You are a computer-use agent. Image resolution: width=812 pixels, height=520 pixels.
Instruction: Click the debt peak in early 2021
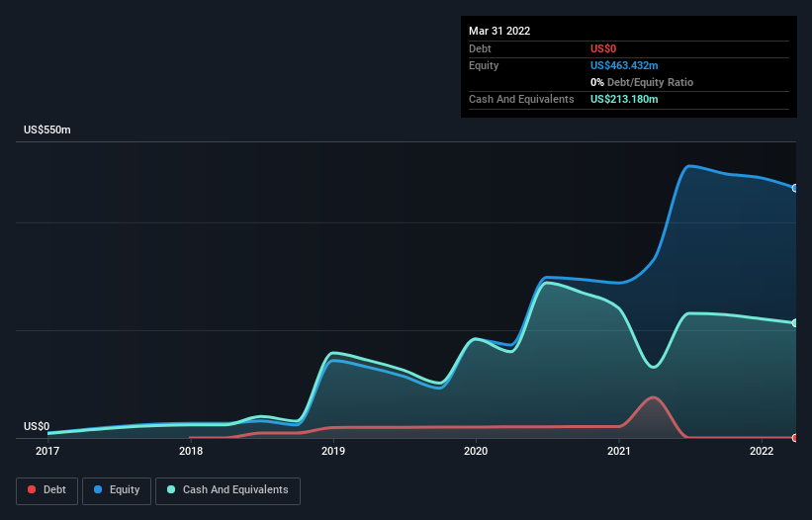pos(654,397)
